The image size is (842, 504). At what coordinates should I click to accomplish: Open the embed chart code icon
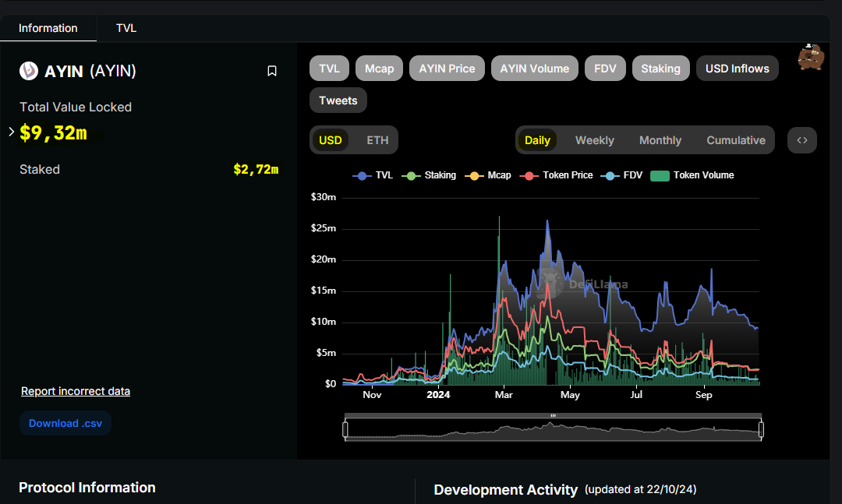coord(801,140)
